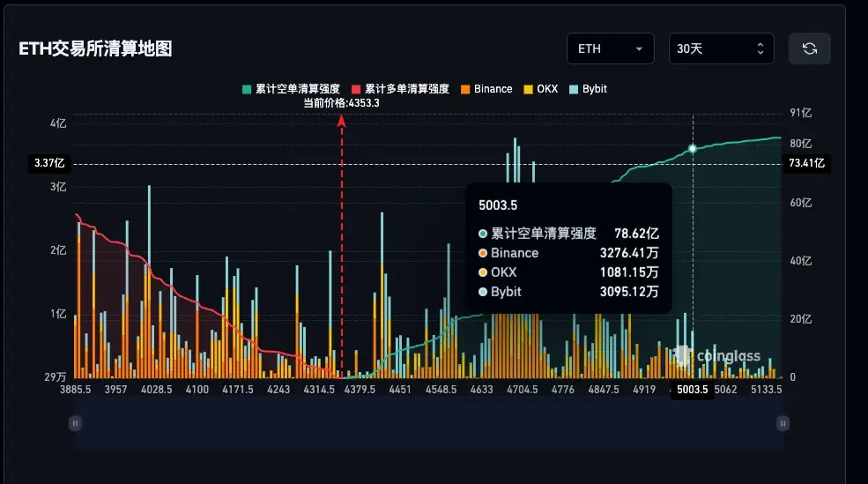868x484 pixels.
Task: Click the Bybit 3095.12万 tooltip row
Action: [568, 291]
